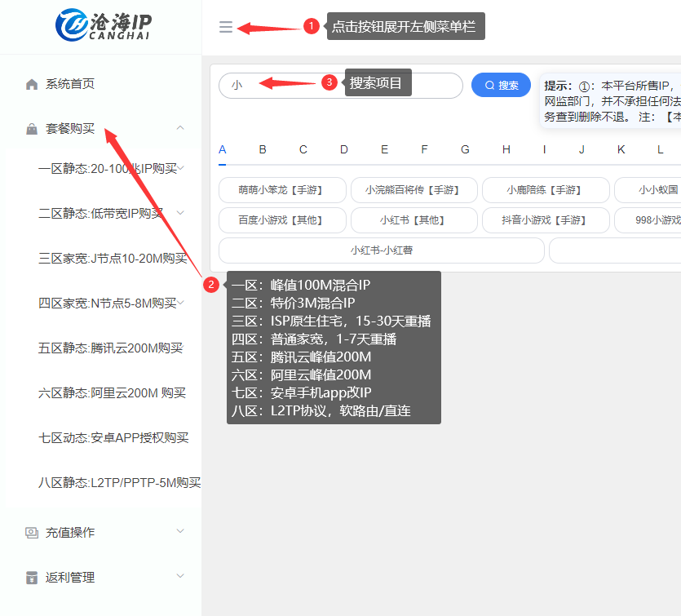Screen dimensions: 681x616
Task: Choose 998小游戏 project button
Action: [x=648, y=220]
